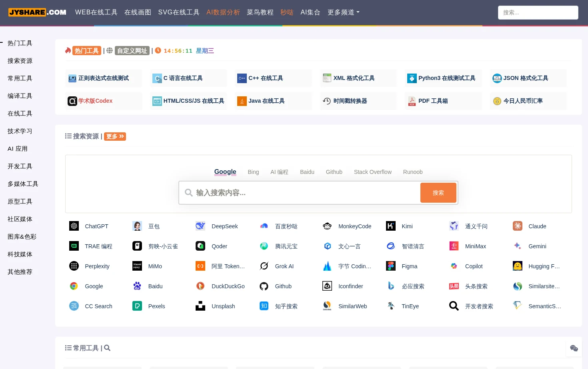Open the 自定义网址 badge
The image size is (588, 369).
(132, 51)
